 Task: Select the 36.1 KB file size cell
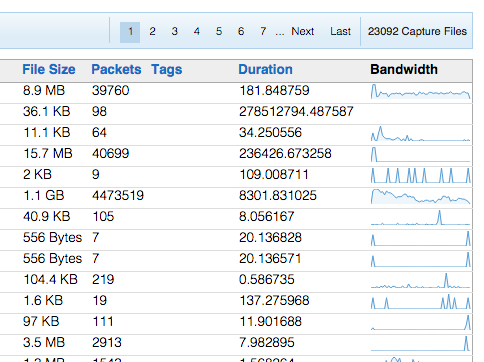(47, 112)
